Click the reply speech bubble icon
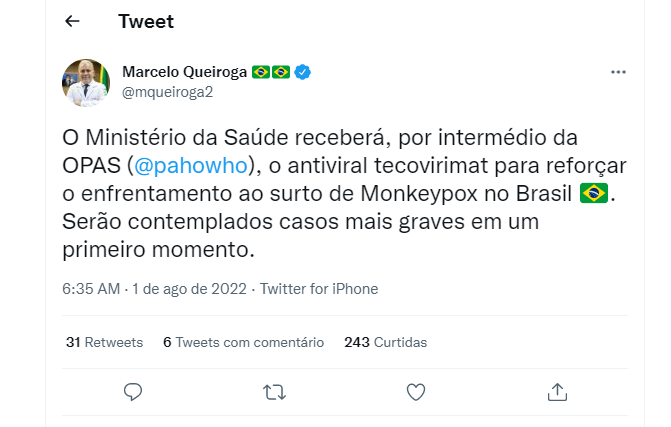 coord(133,391)
